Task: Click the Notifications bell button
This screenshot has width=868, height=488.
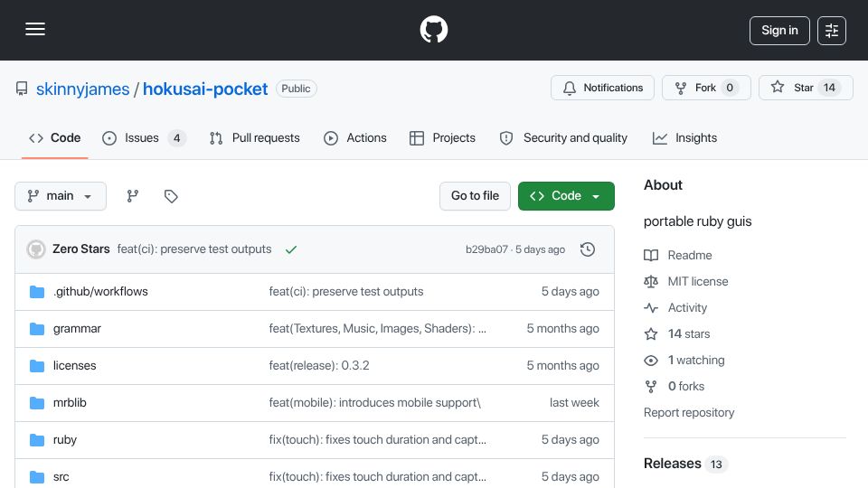Action: (602, 88)
